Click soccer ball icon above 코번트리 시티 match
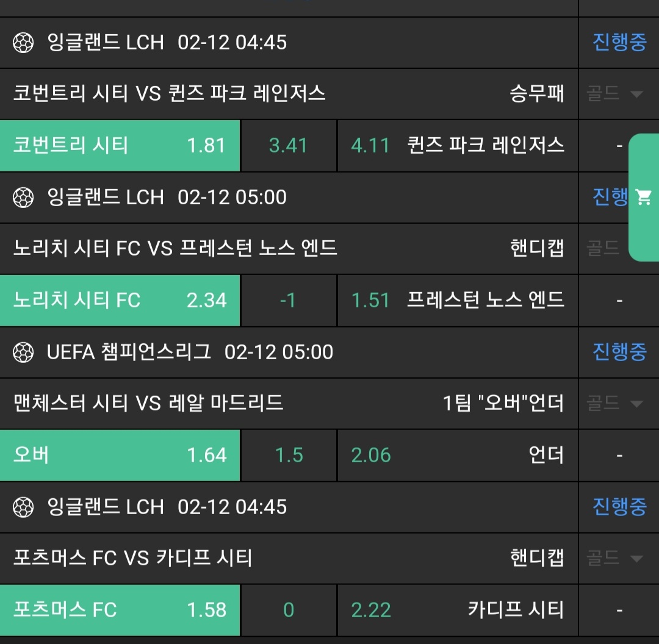Viewport: 659px width, 644px height. tap(23, 43)
